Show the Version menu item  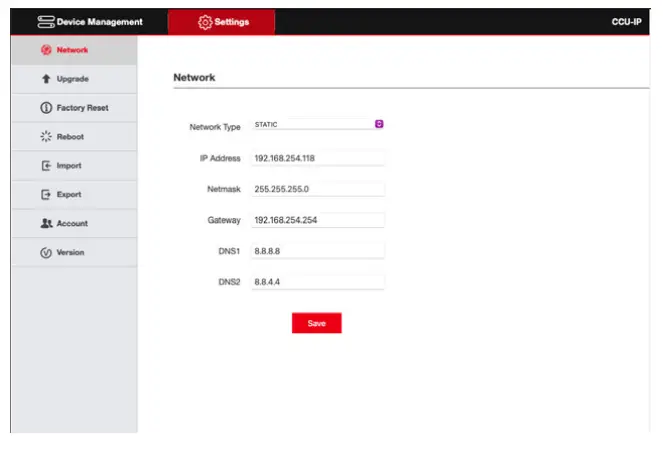coord(74,253)
